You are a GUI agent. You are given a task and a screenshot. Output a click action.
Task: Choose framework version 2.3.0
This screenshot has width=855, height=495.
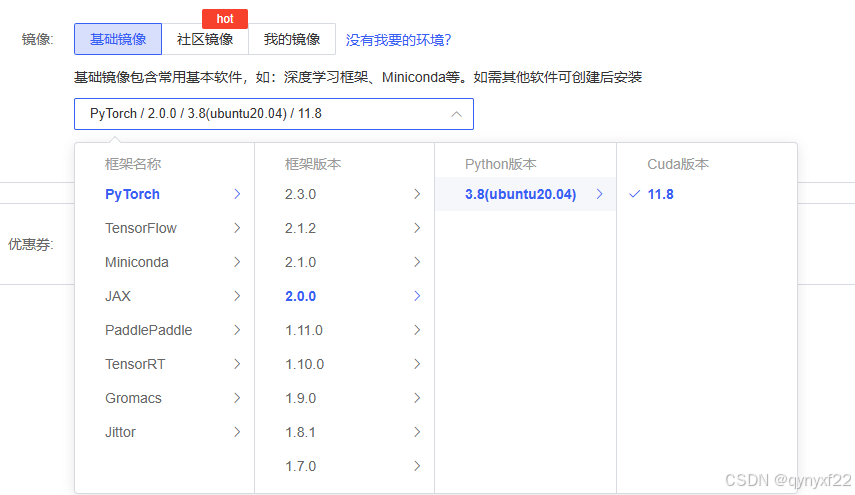click(x=345, y=194)
